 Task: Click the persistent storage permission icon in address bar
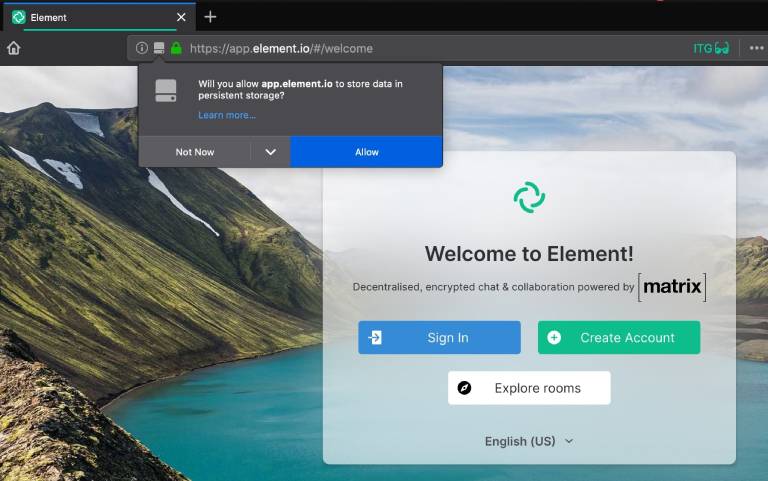click(x=159, y=48)
